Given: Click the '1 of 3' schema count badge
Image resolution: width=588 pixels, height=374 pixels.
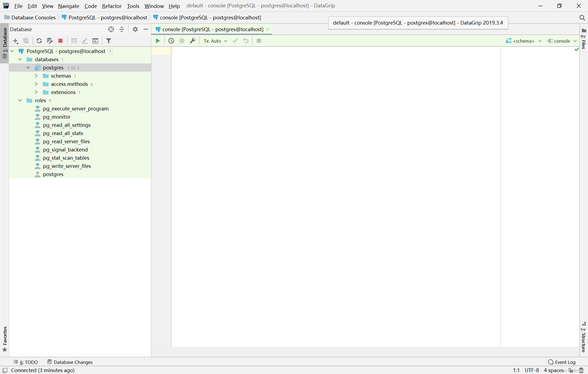Looking at the screenshot, I should click(x=73, y=68).
